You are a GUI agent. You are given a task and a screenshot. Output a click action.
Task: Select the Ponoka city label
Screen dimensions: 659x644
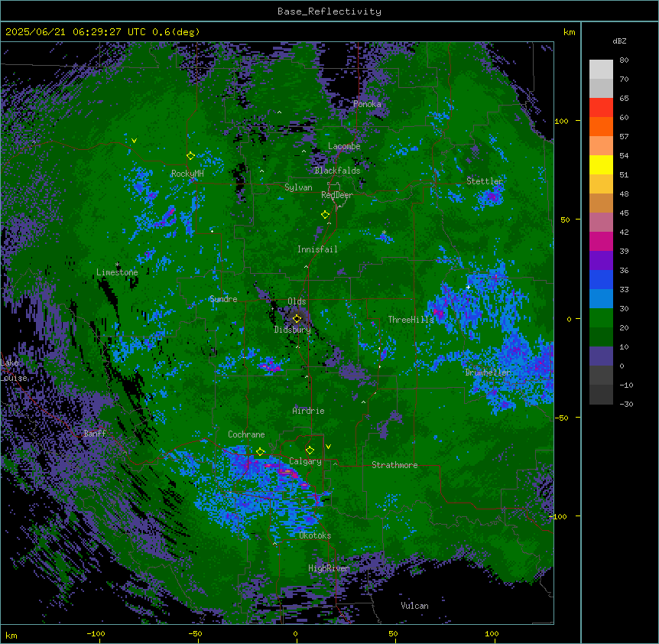[367, 104]
